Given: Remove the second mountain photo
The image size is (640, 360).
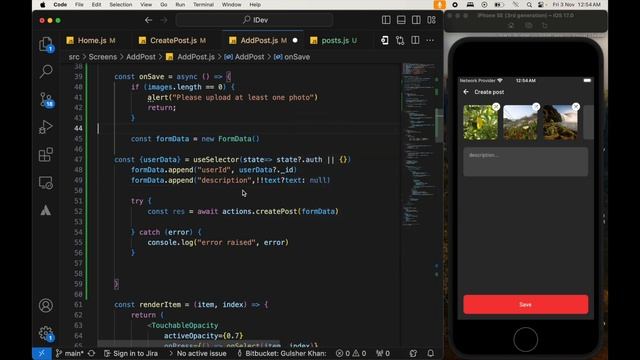Looking at the screenshot, I should pos(536,107).
